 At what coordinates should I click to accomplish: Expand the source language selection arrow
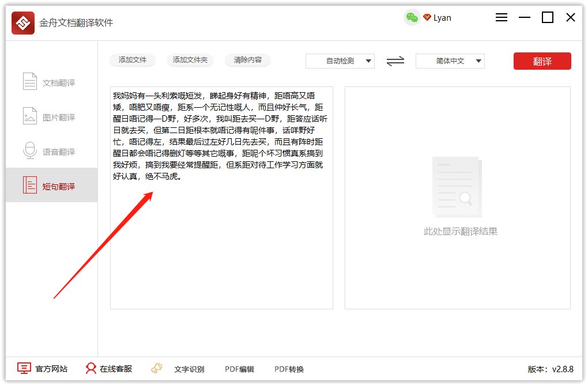[370, 60]
